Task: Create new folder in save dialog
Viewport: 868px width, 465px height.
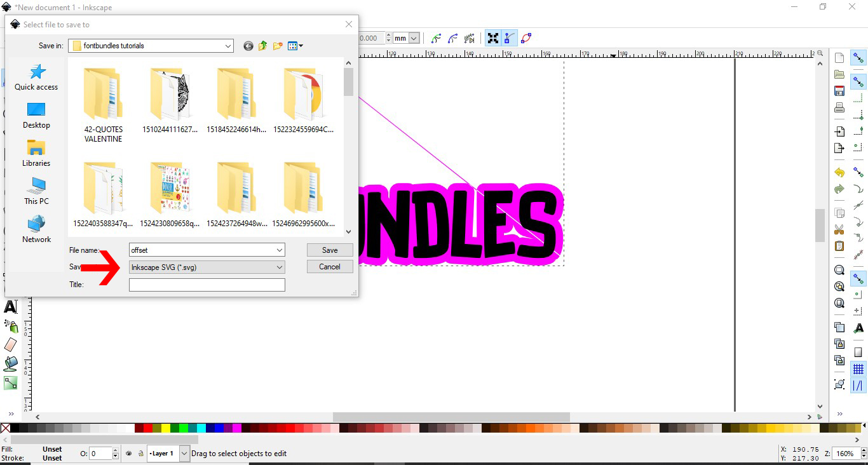Action: point(278,46)
